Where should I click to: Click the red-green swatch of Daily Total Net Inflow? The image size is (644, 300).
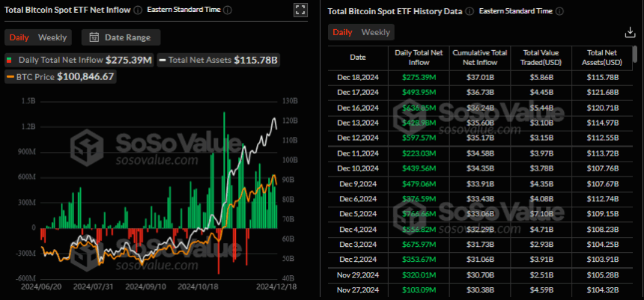[x=10, y=61]
